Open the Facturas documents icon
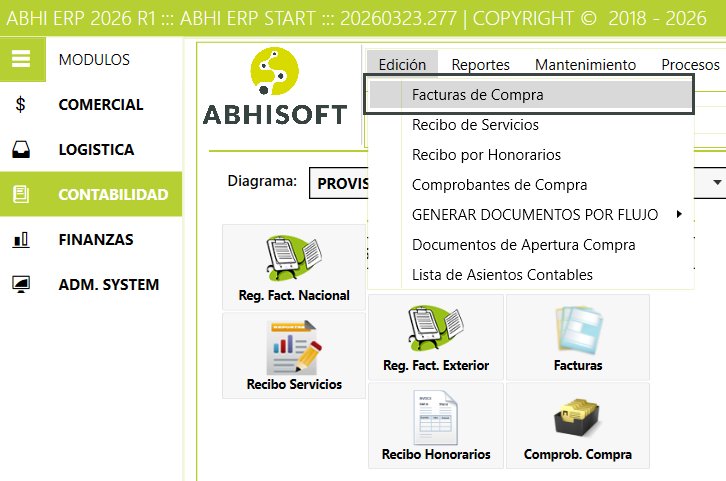 (577, 336)
